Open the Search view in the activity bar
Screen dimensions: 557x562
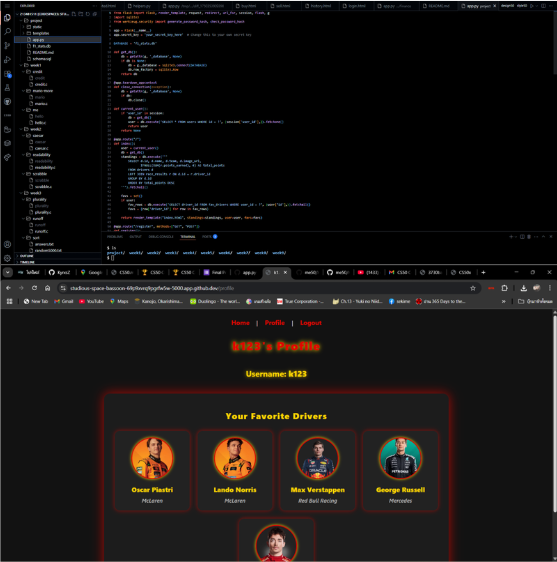7,32
